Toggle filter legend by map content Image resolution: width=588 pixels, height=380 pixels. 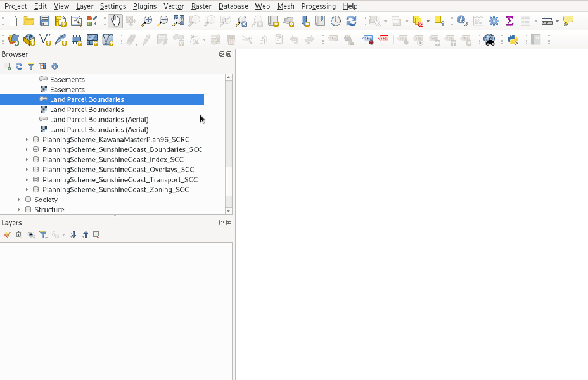(x=43, y=234)
